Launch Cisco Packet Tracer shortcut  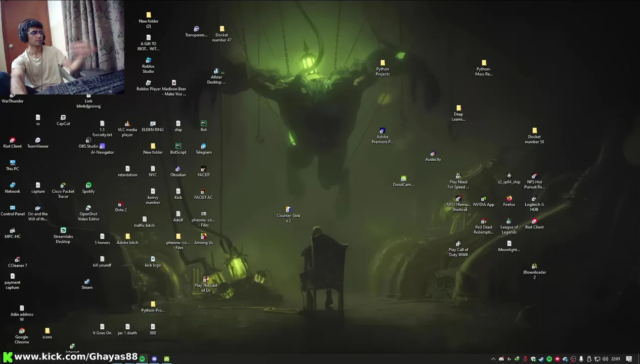[63, 191]
